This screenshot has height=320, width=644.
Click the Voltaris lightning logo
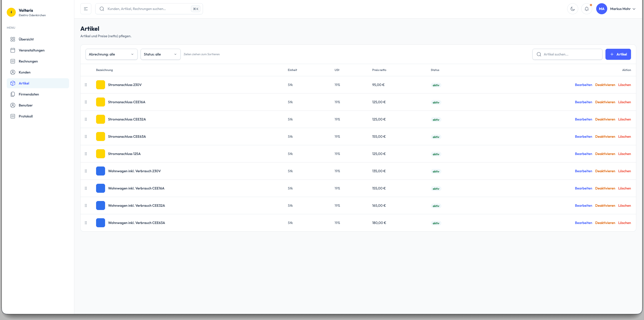click(11, 12)
